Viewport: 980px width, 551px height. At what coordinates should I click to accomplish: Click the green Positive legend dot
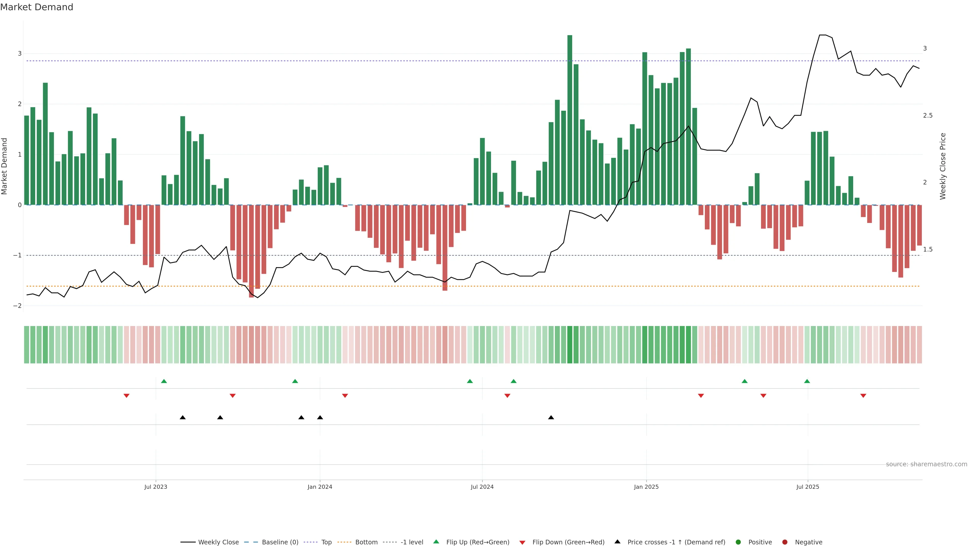pos(738,542)
